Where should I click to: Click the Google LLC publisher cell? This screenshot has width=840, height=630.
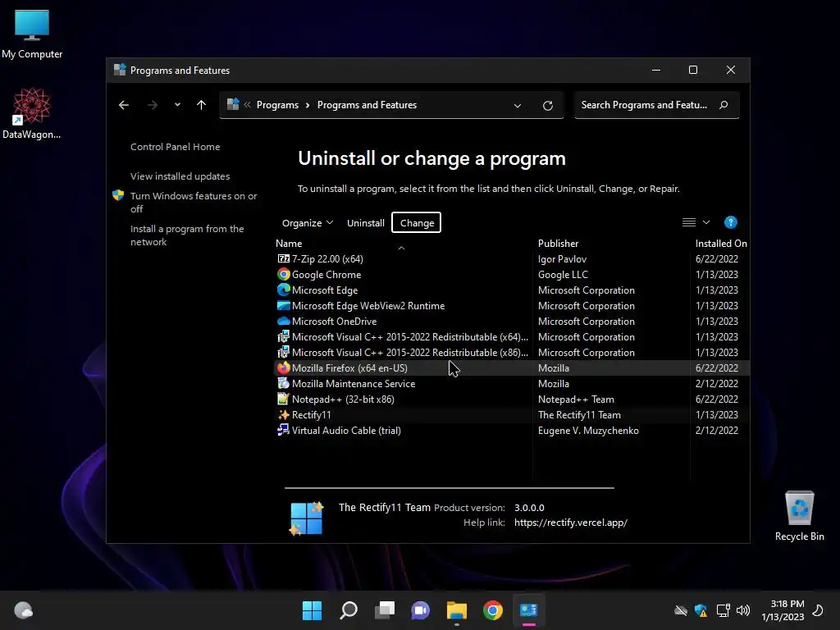[563, 274]
